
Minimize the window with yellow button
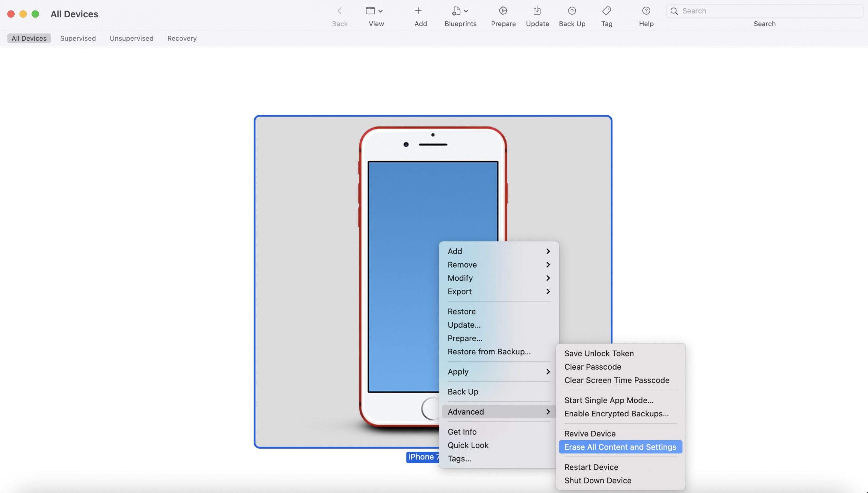pos(23,14)
